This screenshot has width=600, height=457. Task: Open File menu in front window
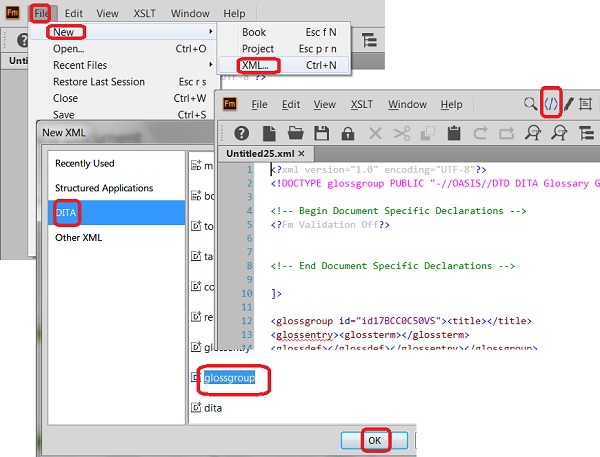point(259,104)
